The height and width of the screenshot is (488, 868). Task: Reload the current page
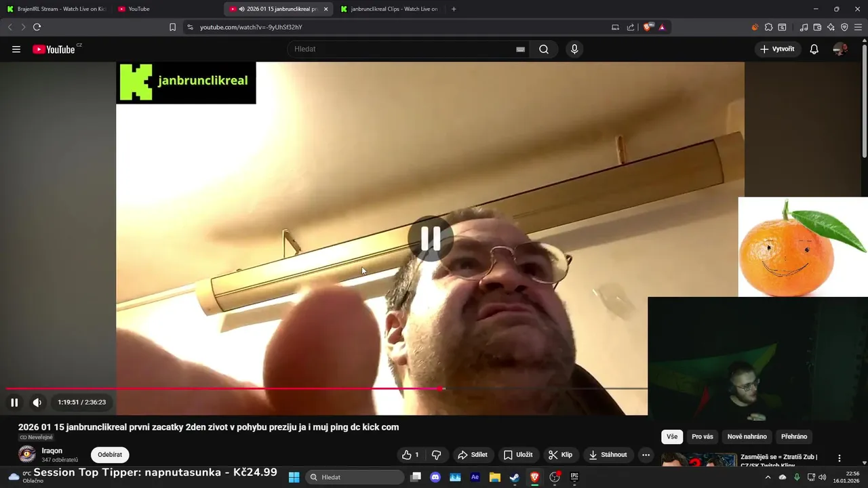(x=37, y=27)
